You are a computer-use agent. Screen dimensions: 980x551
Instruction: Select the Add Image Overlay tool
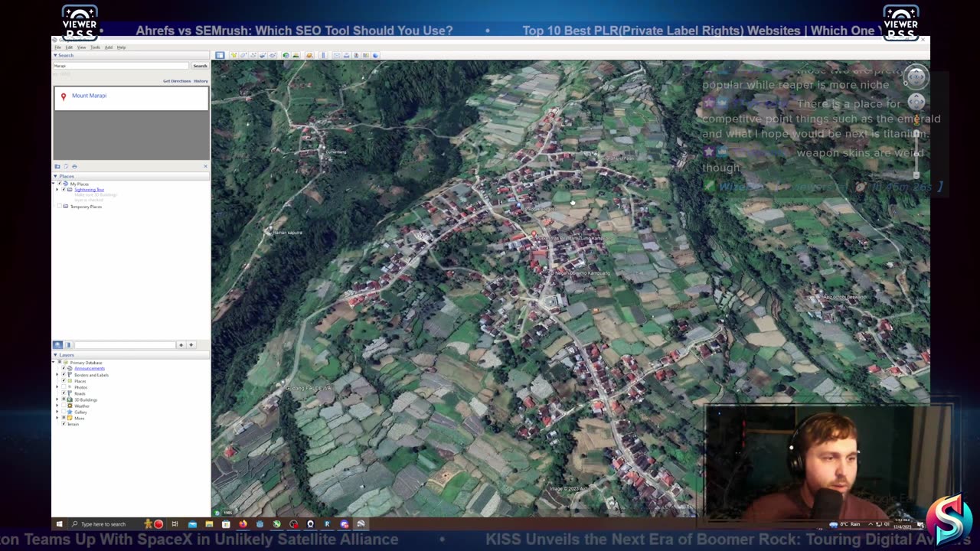(x=263, y=55)
